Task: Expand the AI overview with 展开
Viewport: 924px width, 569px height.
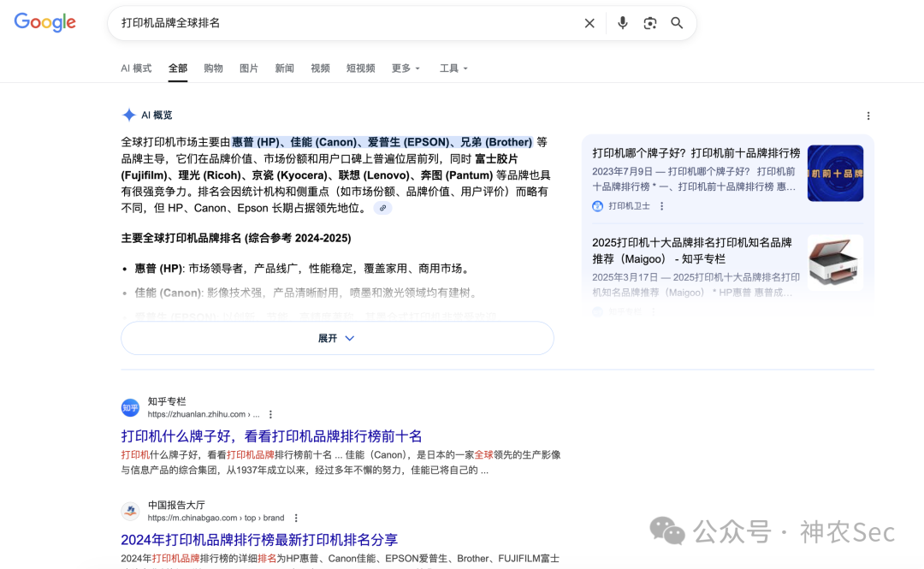Action: tap(337, 338)
